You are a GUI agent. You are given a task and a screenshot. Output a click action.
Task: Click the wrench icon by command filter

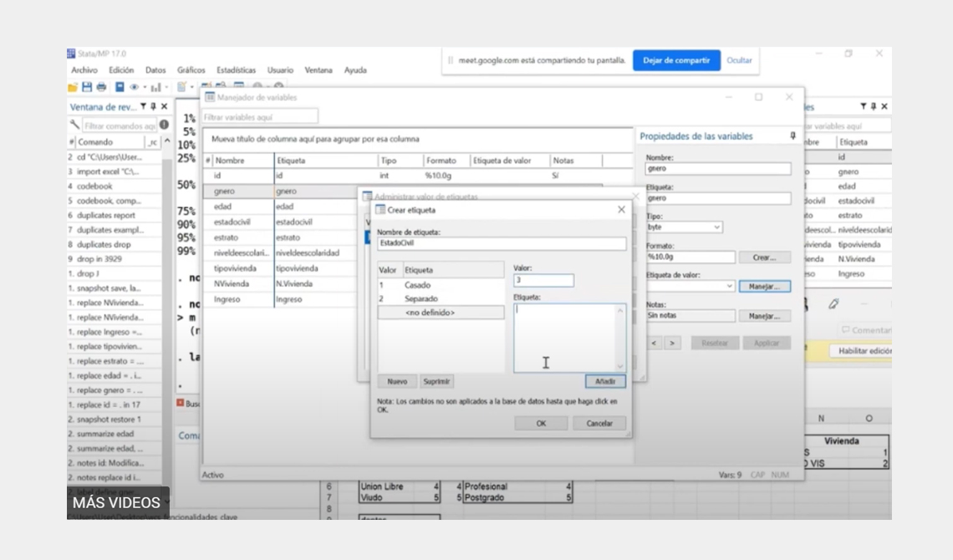click(74, 125)
